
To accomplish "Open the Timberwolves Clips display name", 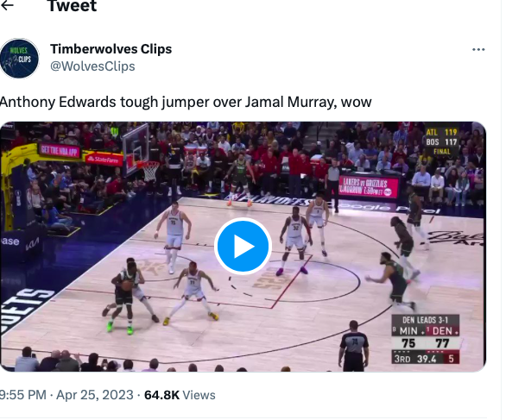I will click(111, 49).
